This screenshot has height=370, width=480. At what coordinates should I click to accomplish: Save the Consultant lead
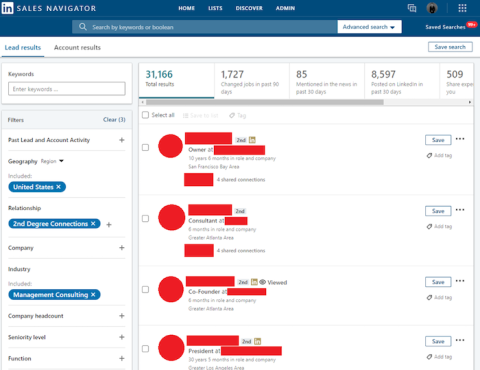click(438, 211)
